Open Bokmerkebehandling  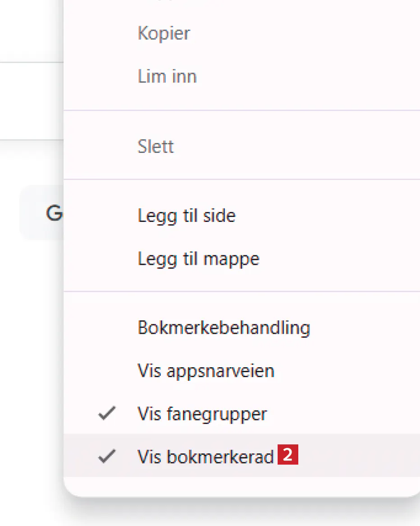click(x=224, y=328)
